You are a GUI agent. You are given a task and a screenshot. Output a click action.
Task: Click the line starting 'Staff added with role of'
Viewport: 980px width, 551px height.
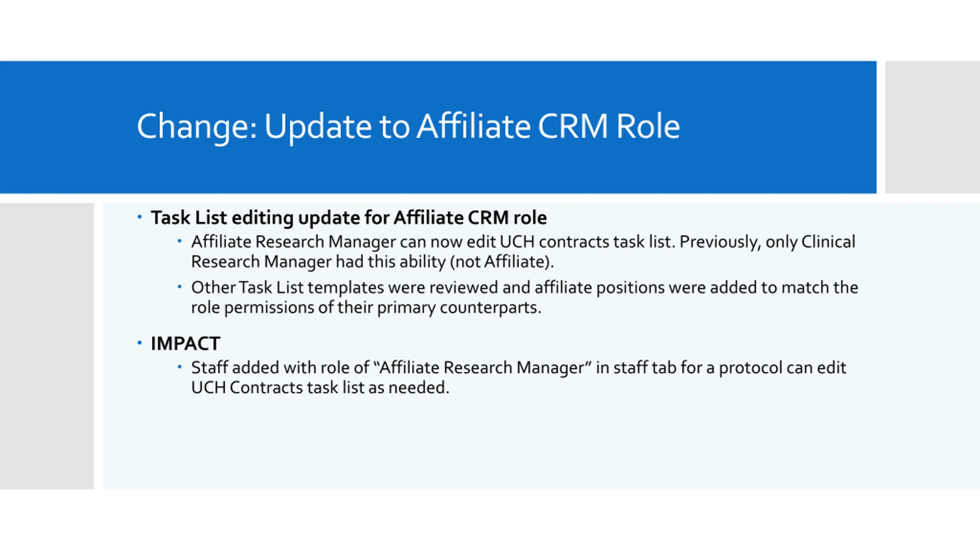[x=519, y=368]
